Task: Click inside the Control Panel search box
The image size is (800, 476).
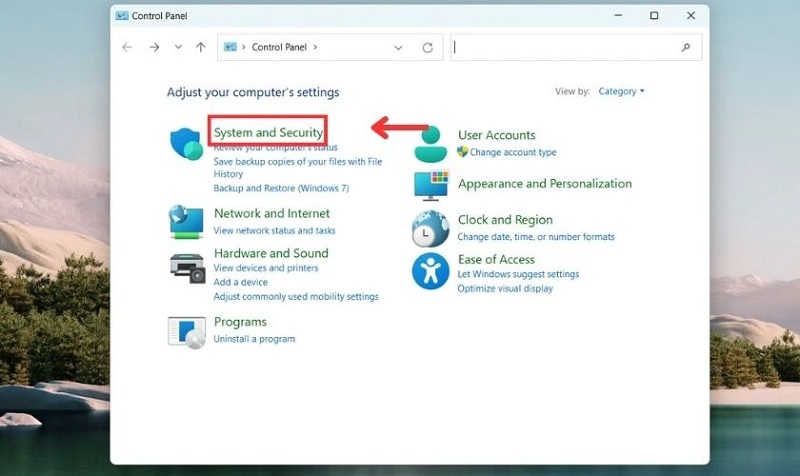Action: [x=565, y=47]
